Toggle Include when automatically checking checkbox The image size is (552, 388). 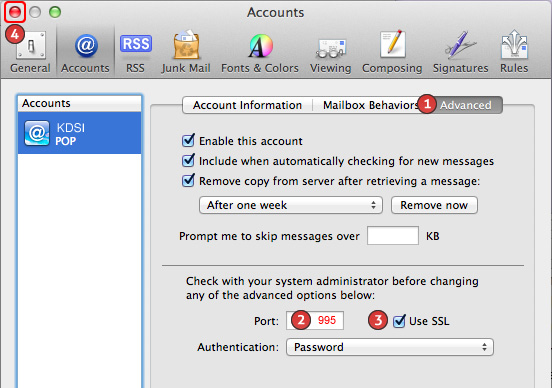tap(188, 161)
